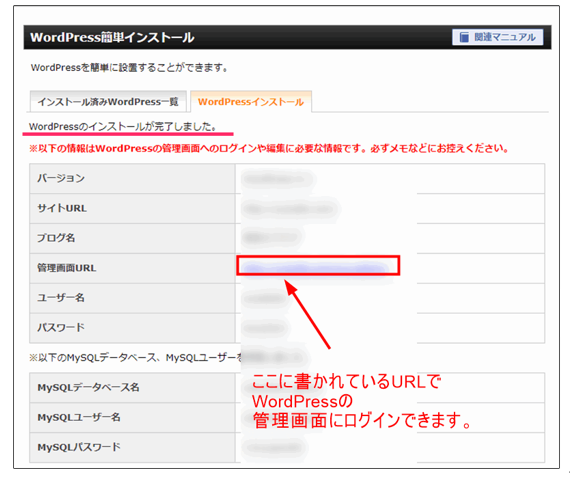570x477 pixels.
Task: Click the ブログ名 row label
Action: 56,238
